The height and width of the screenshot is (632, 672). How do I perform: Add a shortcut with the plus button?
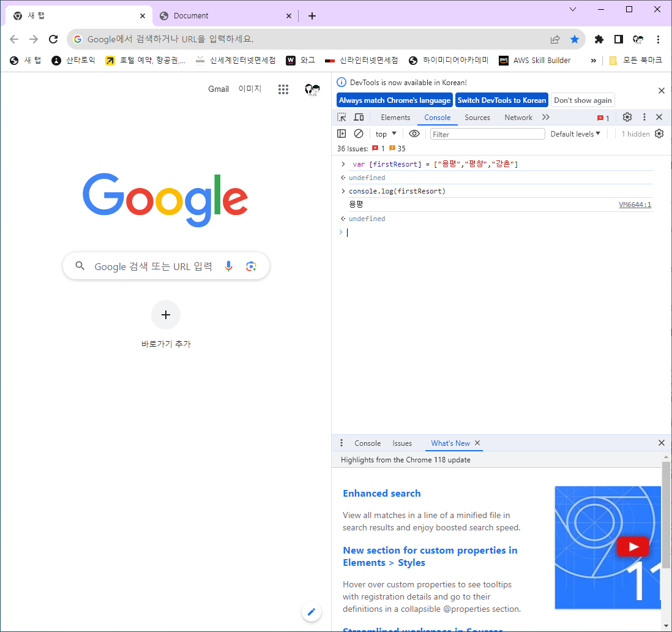tap(166, 315)
